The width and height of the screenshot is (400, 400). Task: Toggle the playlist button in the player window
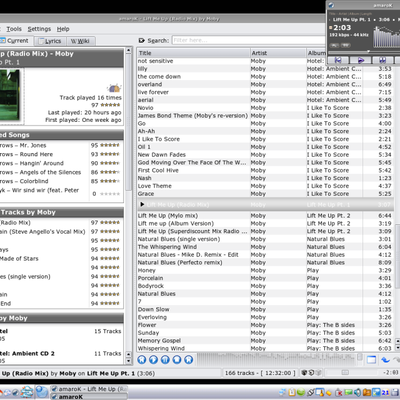click(334, 45)
